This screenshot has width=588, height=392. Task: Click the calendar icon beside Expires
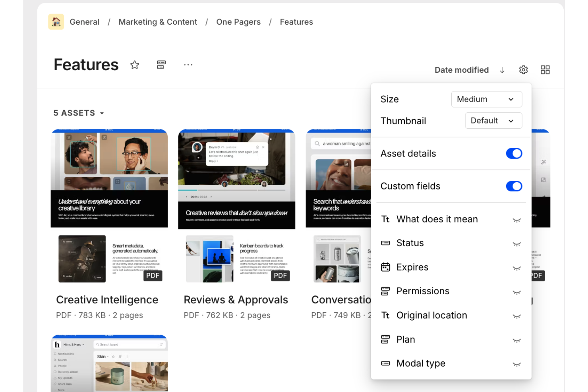coord(385,267)
